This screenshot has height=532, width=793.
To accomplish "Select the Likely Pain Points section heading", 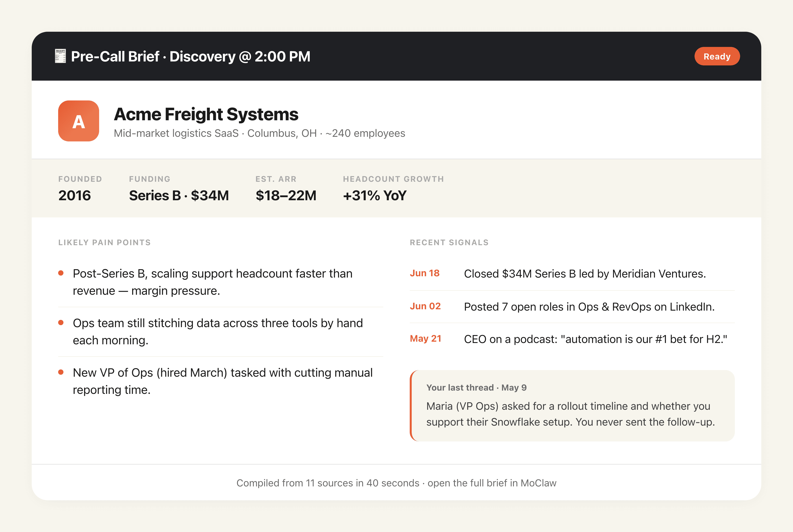I will click(x=104, y=243).
